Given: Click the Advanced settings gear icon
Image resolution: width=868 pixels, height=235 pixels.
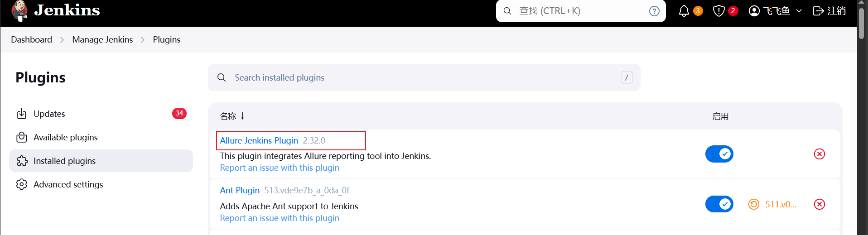Looking at the screenshot, I should [22, 184].
